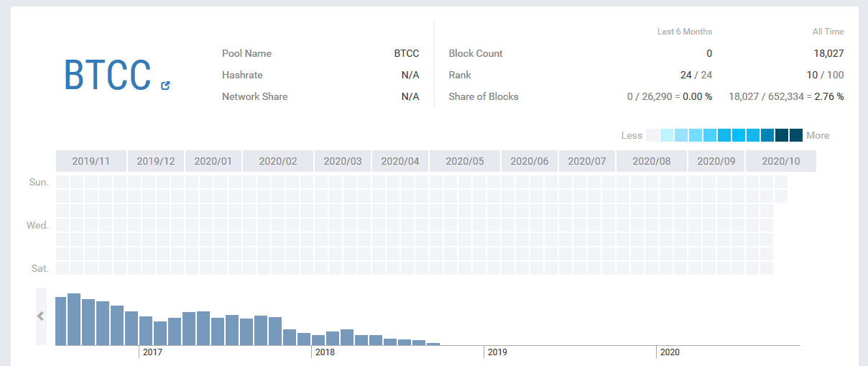Click the Less legend label
868x366 pixels.
(x=632, y=135)
